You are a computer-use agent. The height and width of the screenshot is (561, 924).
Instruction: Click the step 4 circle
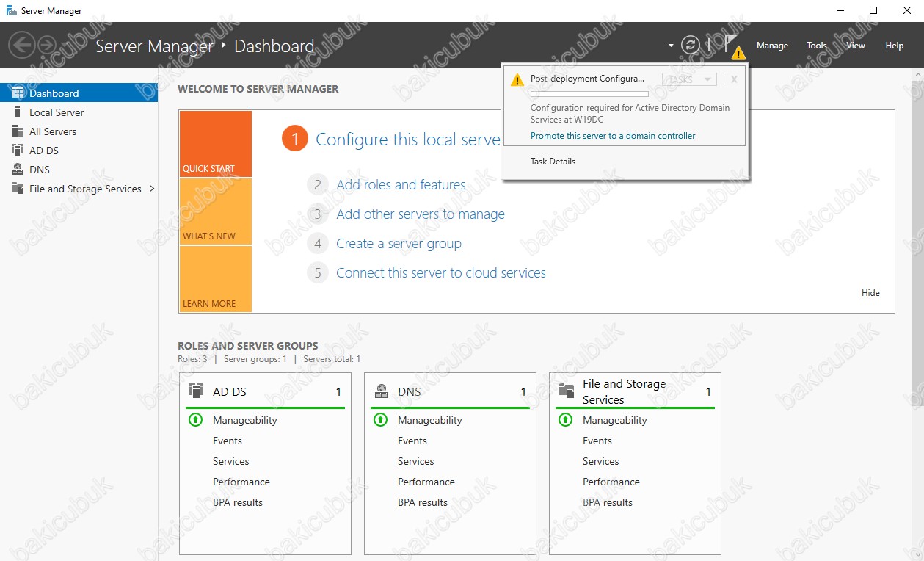(318, 244)
